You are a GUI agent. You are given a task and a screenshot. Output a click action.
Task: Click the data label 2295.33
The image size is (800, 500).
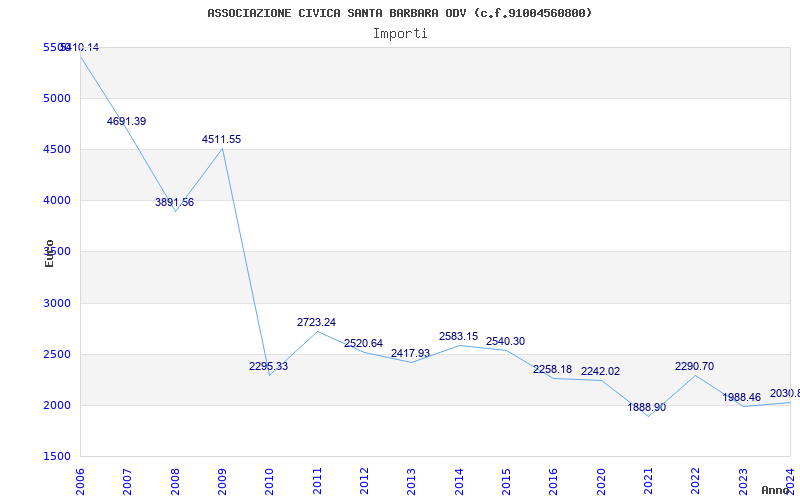tap(268, 366)
